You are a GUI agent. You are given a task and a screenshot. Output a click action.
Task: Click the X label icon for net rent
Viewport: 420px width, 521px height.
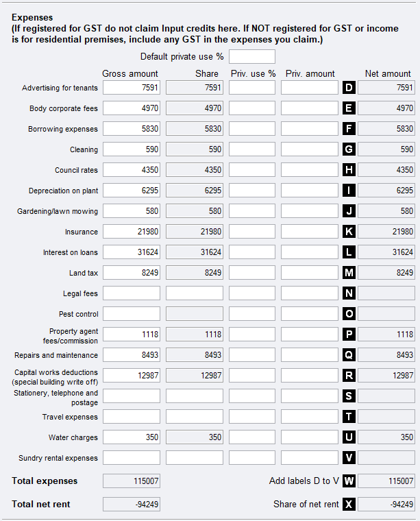[349, 505]
